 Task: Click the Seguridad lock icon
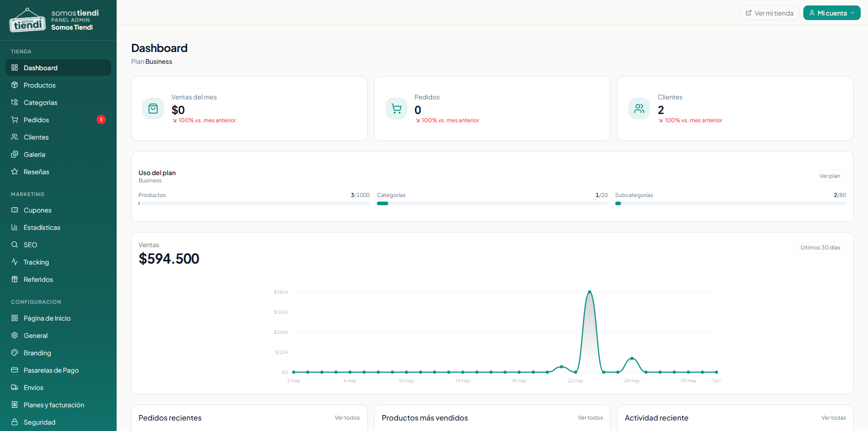pyautogui.click(x=15, y=422)
